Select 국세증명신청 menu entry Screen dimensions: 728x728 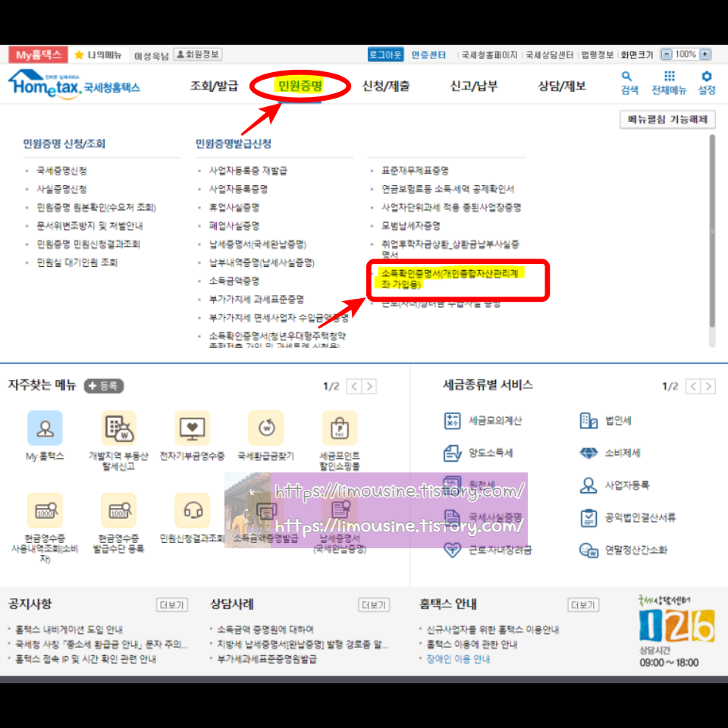(61, 171)
